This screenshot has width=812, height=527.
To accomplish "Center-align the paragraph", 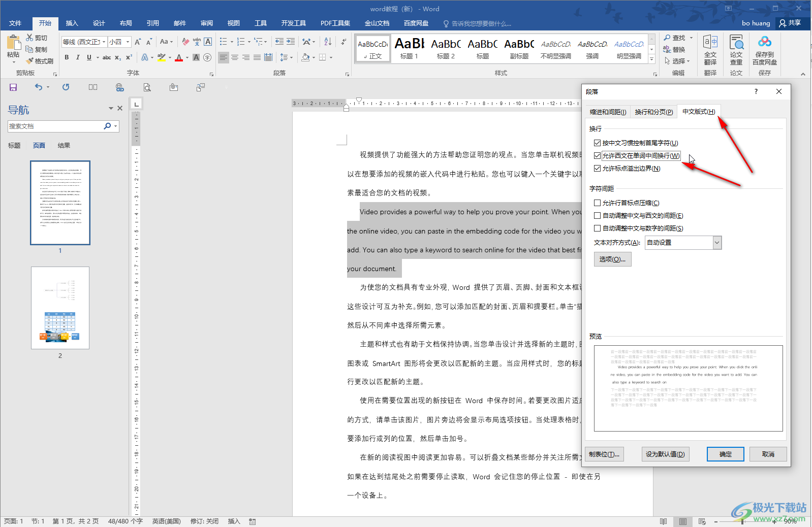I will (x=235, y=57).
